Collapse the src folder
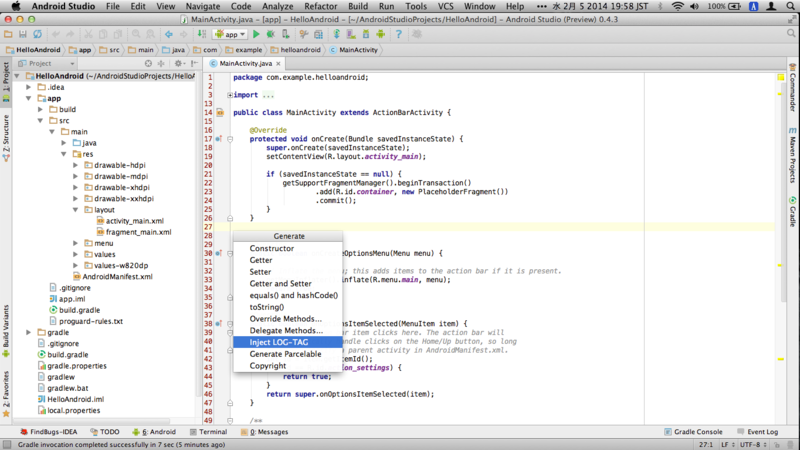 pos(40,120)
